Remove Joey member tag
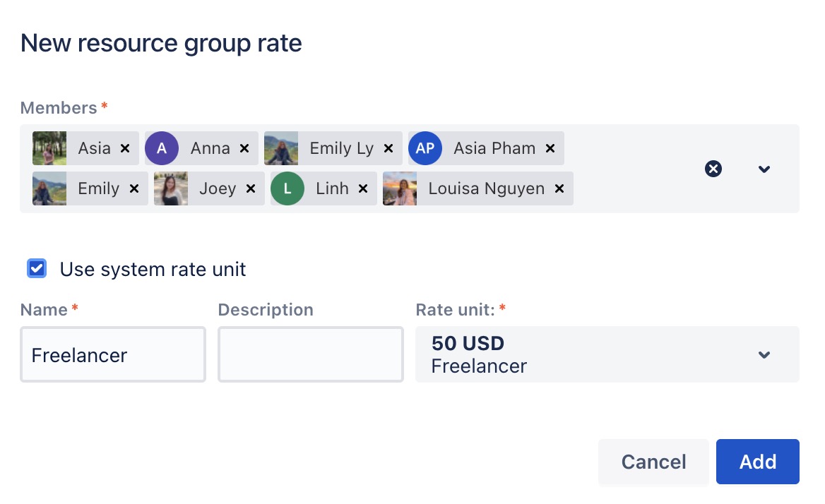 tap(250, 188)
